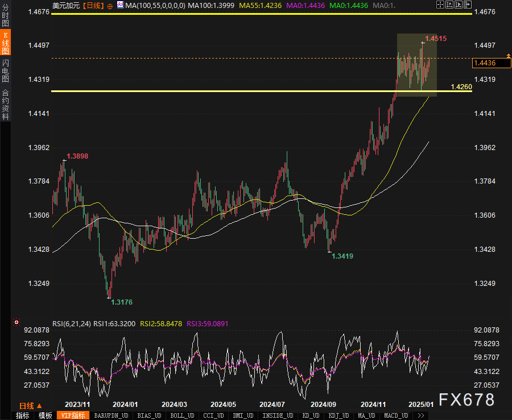Switch to the 模板 bottom tab
This screenshot has width=512, height=420.
(45, 415)
